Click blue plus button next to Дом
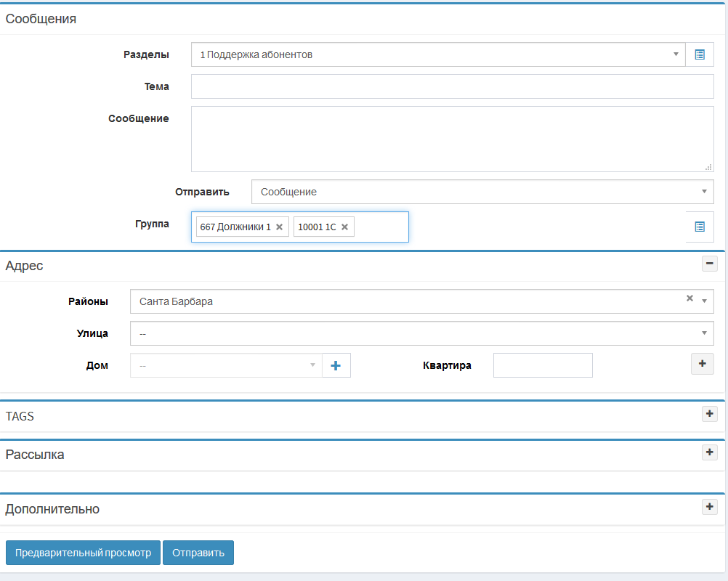 (x=336, y=366)
